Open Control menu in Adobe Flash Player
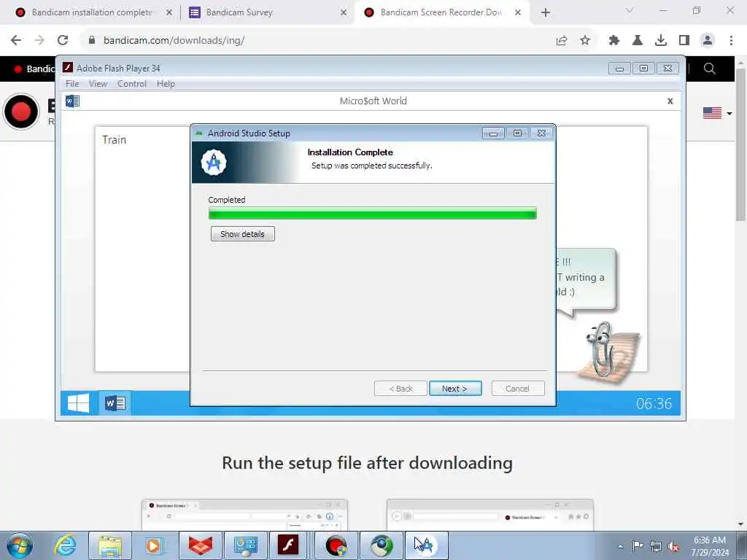Screen dimensions: 747x560 tap(132, 84)
